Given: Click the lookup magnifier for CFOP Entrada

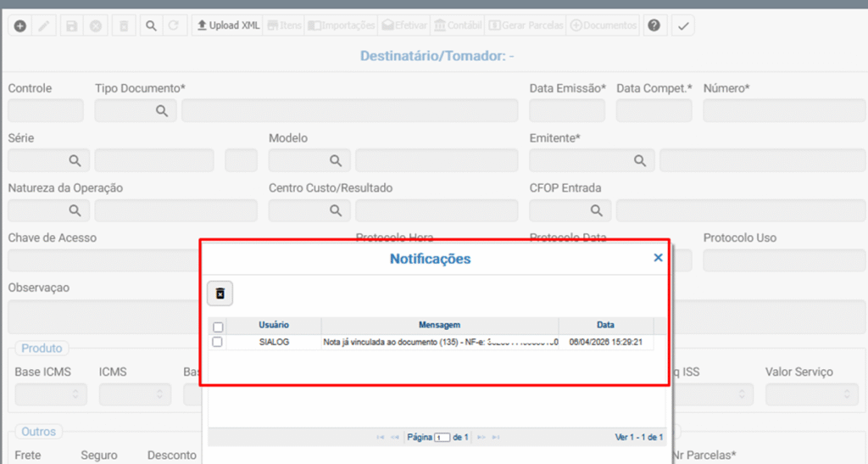Looking at the screenshot, I should [597, 210].
